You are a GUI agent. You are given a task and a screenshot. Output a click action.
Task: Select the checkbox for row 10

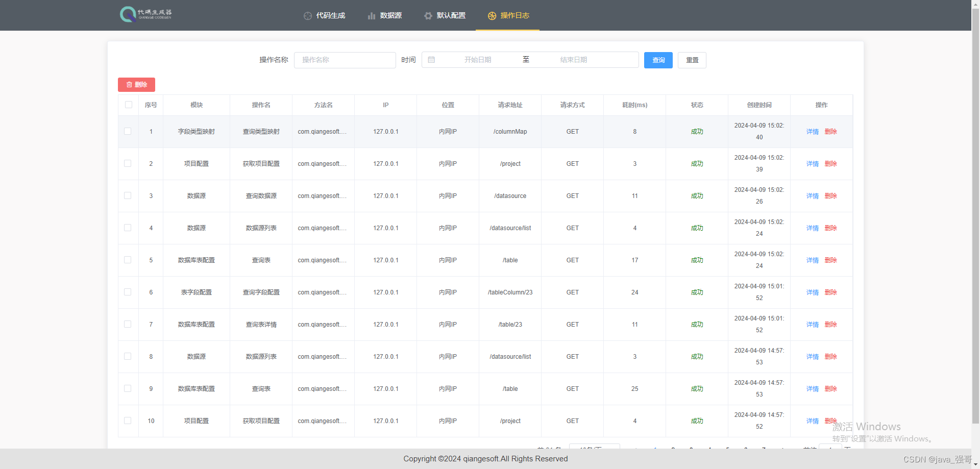pos(128,421)
